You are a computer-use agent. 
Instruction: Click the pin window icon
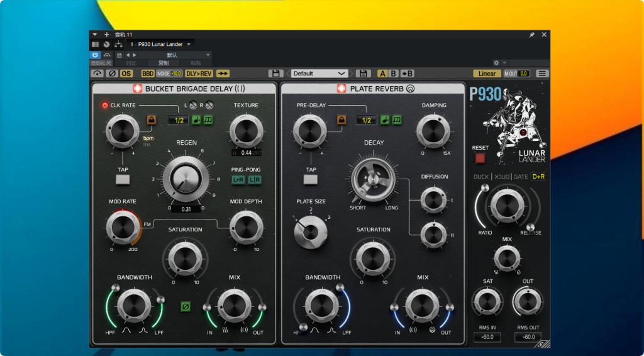click(532, 35)
